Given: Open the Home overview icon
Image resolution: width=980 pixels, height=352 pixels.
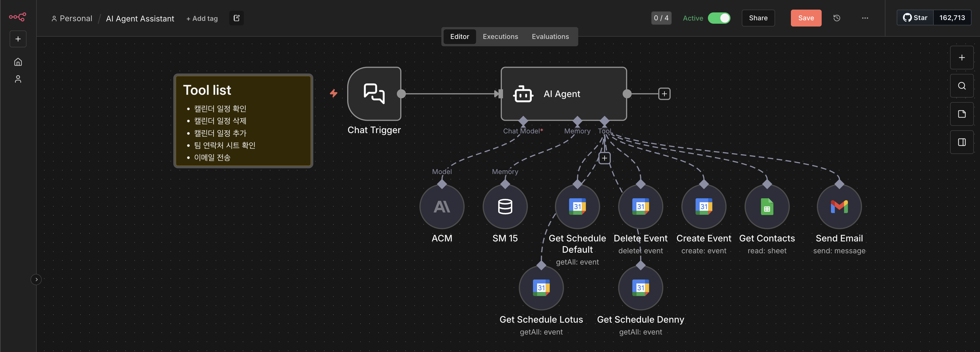Looking at the screenshot, I should [x=18, y=61].
